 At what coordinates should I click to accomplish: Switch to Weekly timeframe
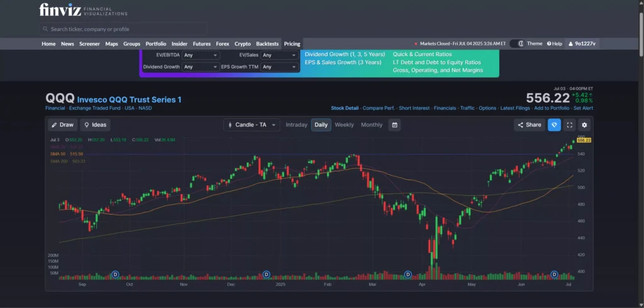[x=344, y=125]
